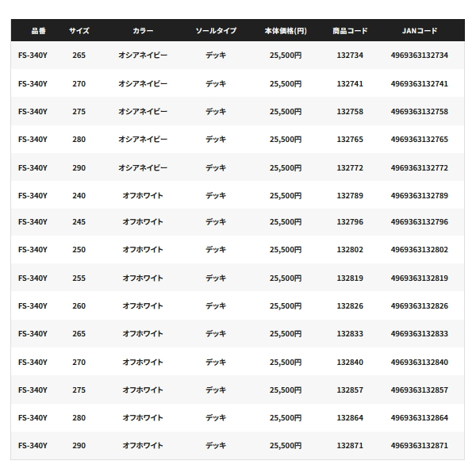
Task: Click the サイズ column header
Action: 79,31
